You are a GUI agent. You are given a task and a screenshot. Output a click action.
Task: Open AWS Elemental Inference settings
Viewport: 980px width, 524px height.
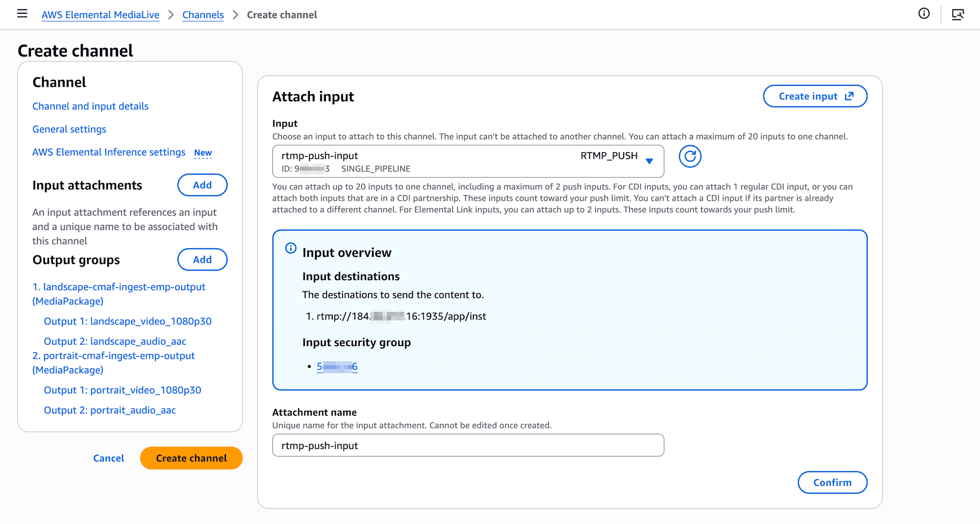(x=109, y=152)
